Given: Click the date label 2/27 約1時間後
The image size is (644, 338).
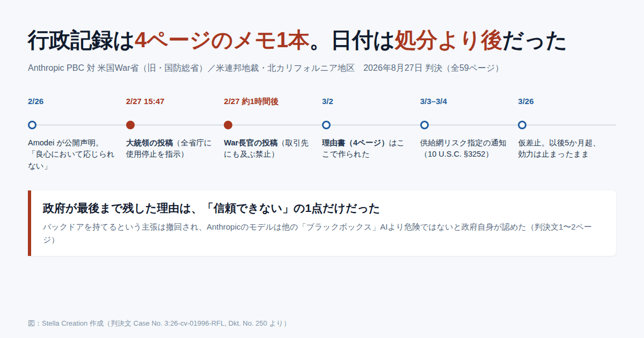Looking at the screenshot, I should tap(251, 101).
